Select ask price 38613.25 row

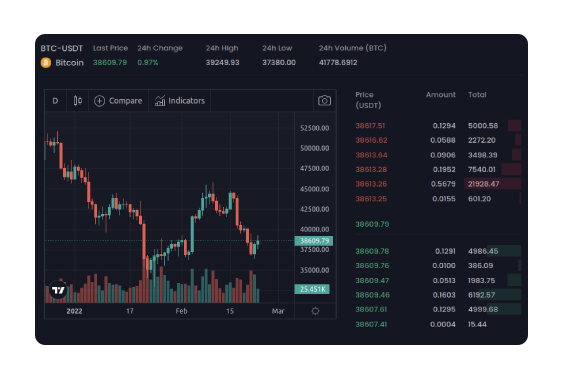click(x=438, y=199)
